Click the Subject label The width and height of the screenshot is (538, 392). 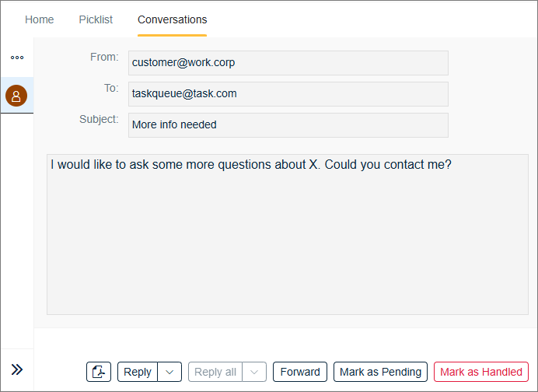click(99, 119)
